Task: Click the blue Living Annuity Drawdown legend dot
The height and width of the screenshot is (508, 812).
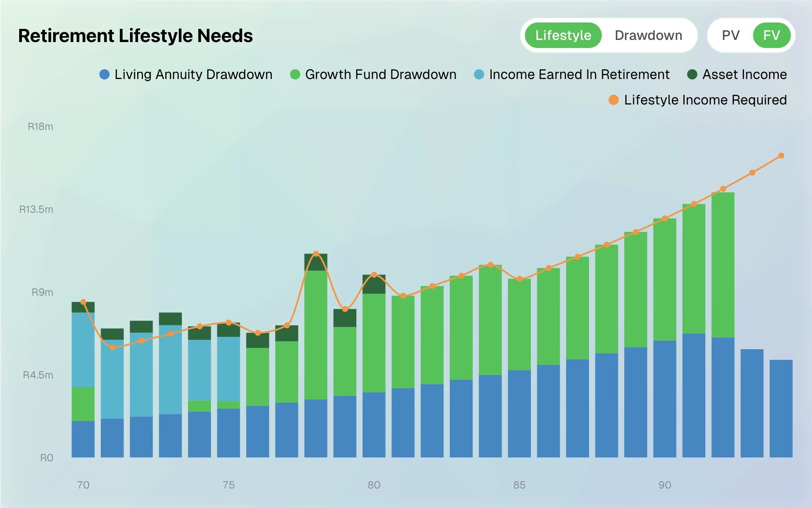Action: point(104,74)
